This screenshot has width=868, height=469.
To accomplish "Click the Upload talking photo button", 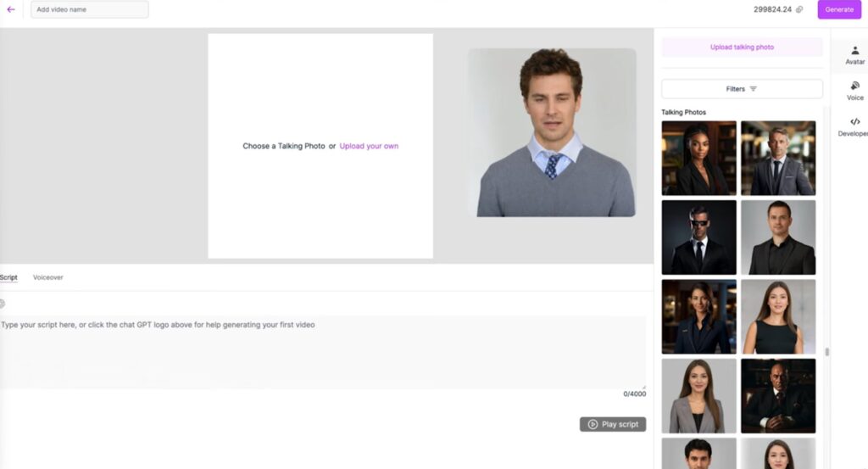I will [x=742, y=47].
